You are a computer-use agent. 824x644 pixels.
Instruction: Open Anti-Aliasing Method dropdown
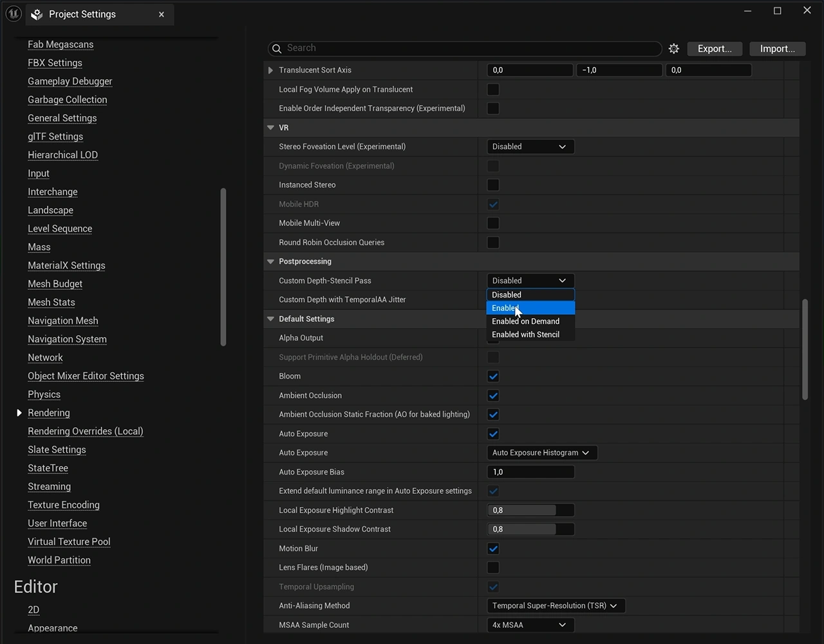click(556, 605)
